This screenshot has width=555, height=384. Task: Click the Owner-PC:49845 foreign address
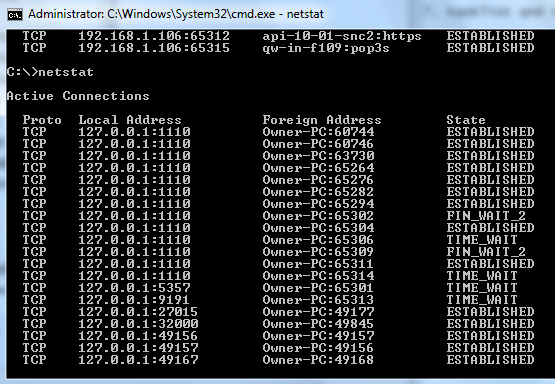click(318, 324)
